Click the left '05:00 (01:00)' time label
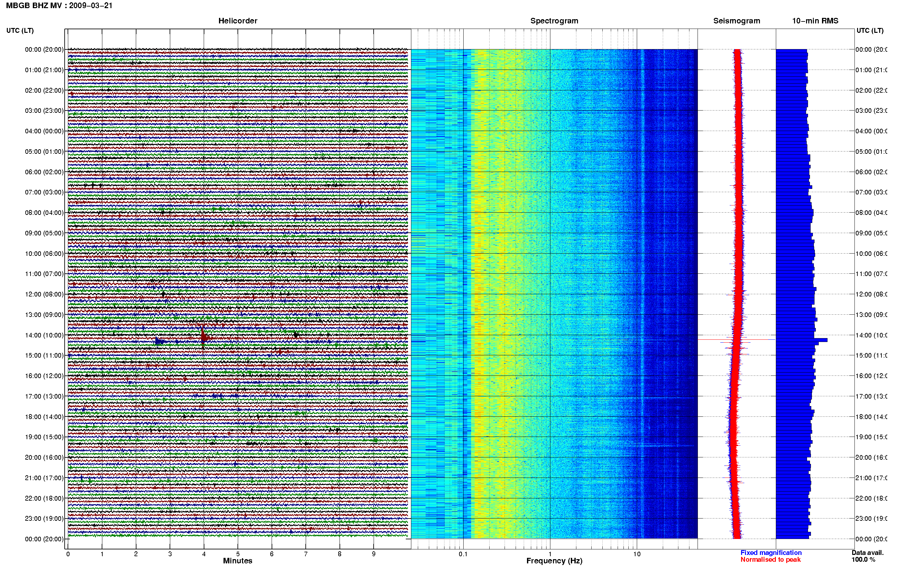This screenshot has height=578, width=924. (x=44, y=151)
